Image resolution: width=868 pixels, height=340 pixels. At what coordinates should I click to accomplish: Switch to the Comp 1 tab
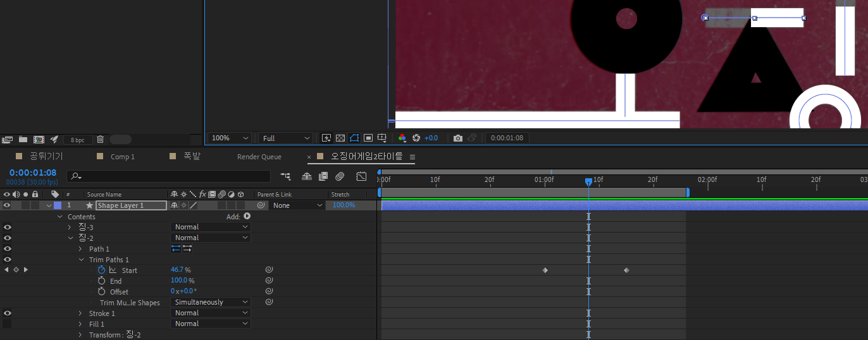coord(123,157)
